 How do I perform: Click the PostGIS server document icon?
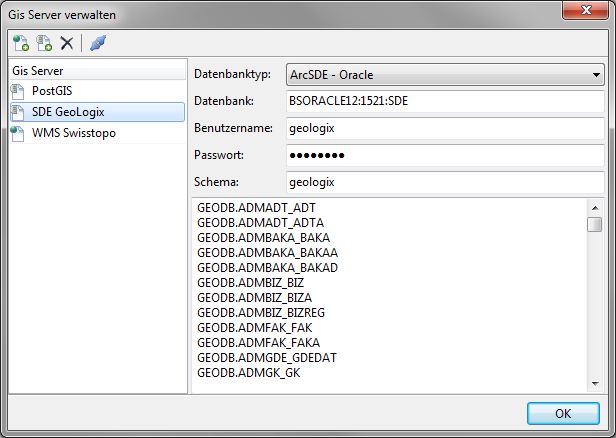18,91
